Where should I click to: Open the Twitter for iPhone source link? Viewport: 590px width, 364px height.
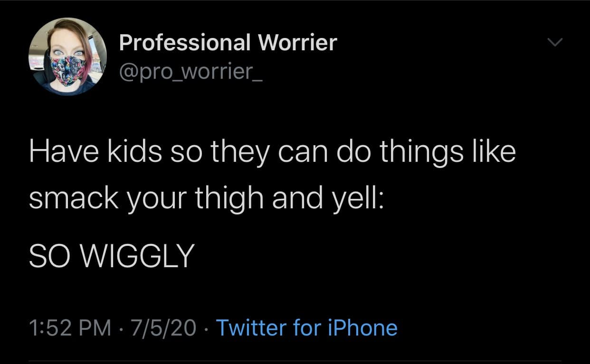point(306,327)
